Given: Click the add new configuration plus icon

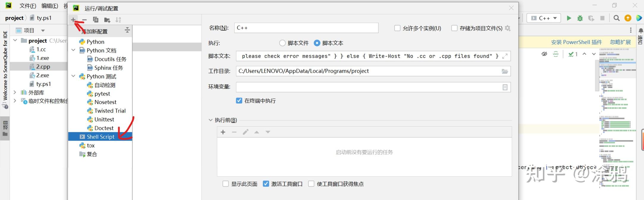Looking at the screenshot, I should [73, 20].
